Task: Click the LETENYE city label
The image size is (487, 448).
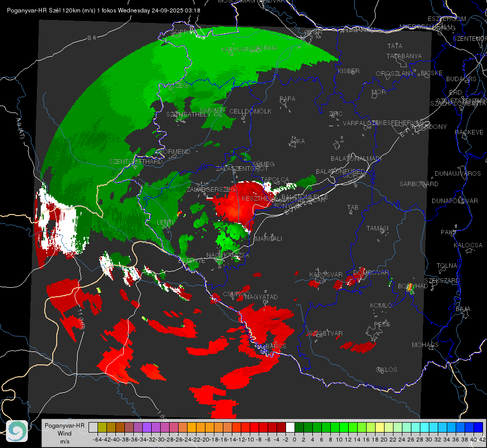Action: point(192,260)
